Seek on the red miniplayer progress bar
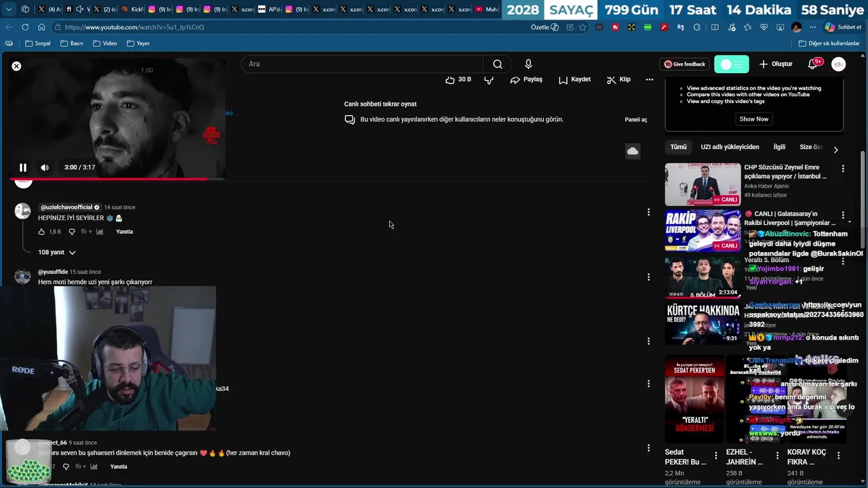This screenshot has width=868, height=488. click(117, 179)
